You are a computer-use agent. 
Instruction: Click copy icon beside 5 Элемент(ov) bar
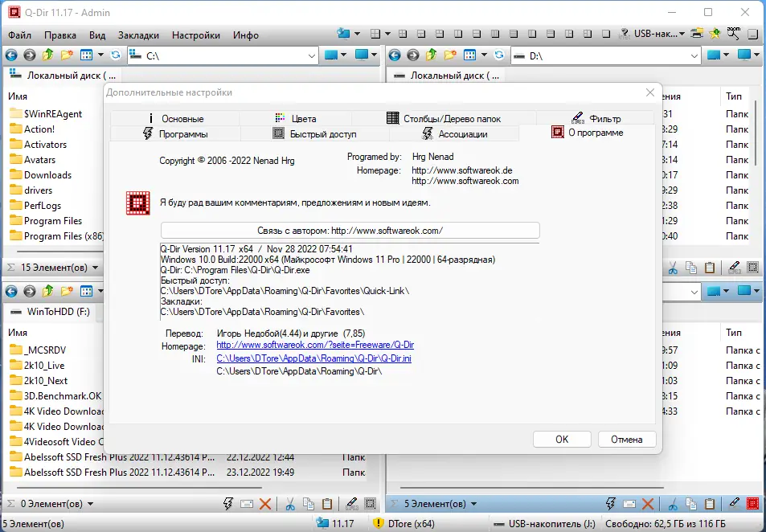tap(690, 504)
